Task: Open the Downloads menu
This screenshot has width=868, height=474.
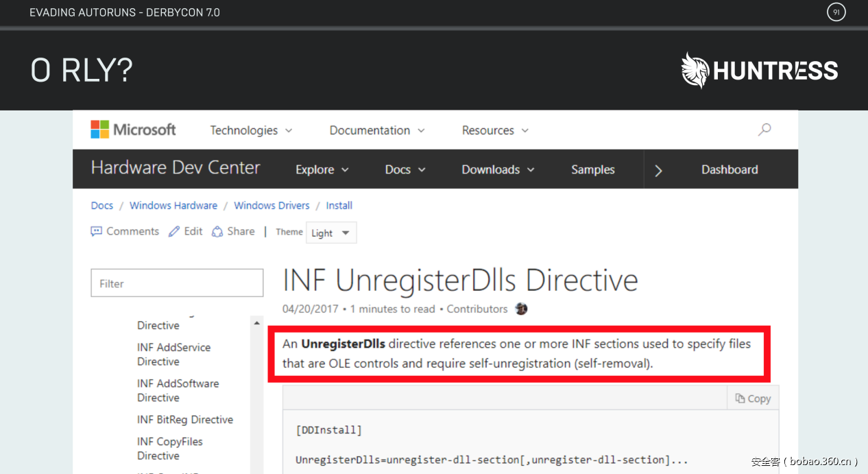Action: coord(498,170)
